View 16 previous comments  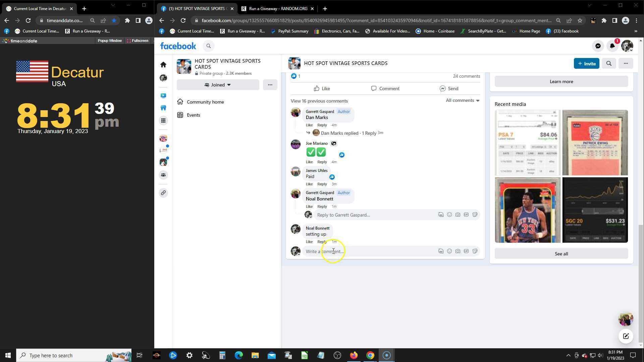coord(319,101)
